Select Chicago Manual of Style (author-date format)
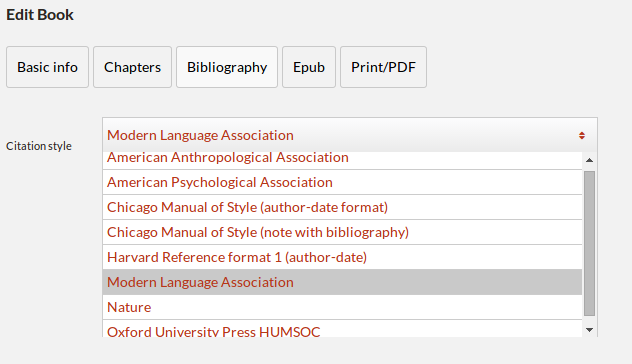The height and width of the screenshot is (364, 632). [x=342, y=207]
